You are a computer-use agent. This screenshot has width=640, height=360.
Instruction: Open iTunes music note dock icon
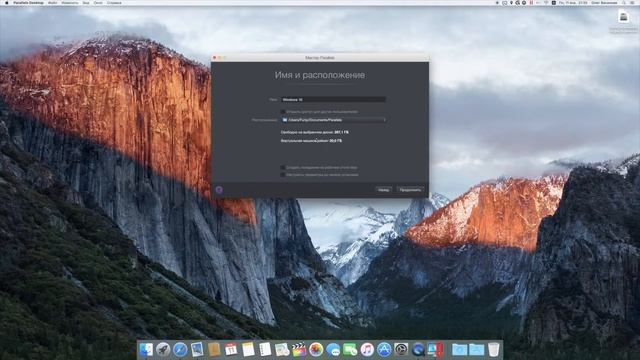[x=367, y=350]
